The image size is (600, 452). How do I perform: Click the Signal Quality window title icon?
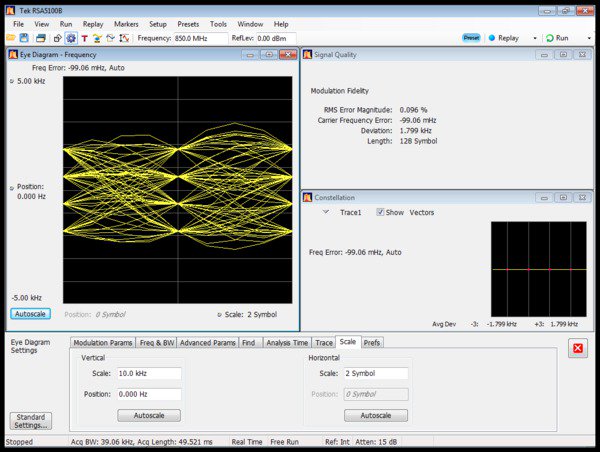tap(308, 55)
